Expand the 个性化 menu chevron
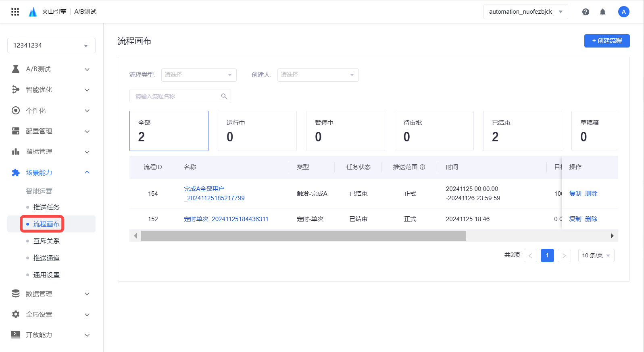 coord(87,110)
